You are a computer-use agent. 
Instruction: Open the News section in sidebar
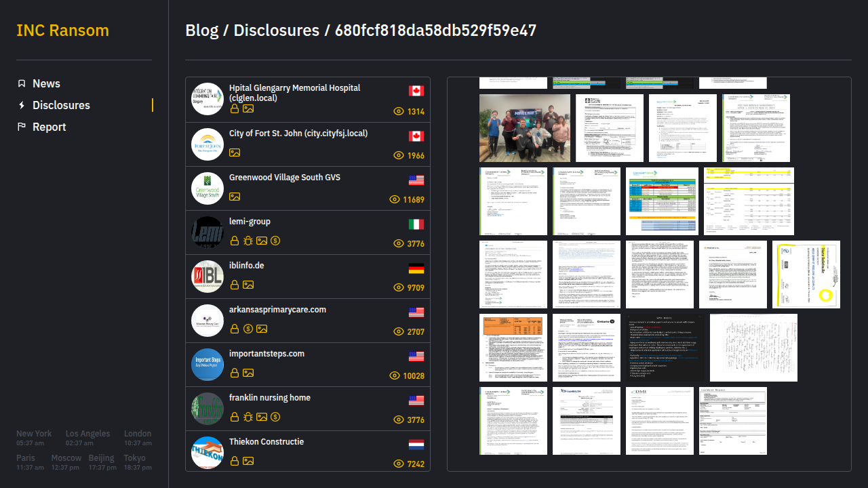point(46,83)
